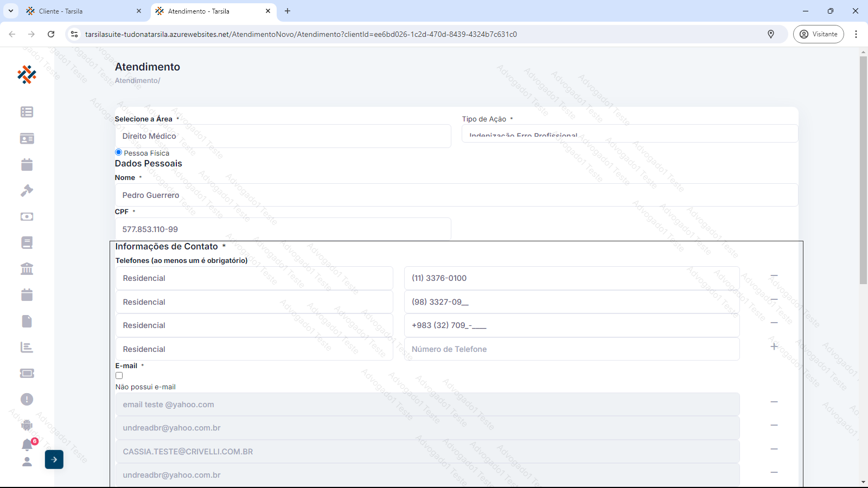Viewport: 868px width, 488px height.
Task: Click the Visitante profile button
Action: [818, 34]
